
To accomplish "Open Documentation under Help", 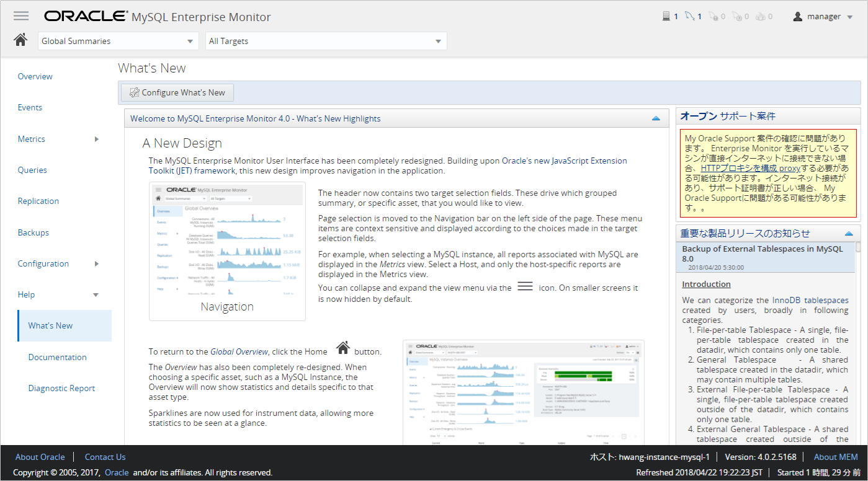I will coord(58,357).
